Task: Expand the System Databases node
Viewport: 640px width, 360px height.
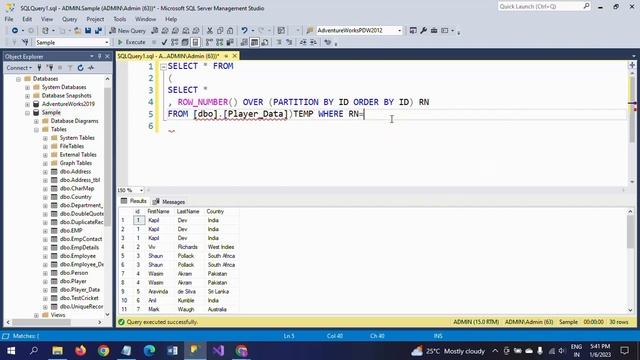Action: 27,87
